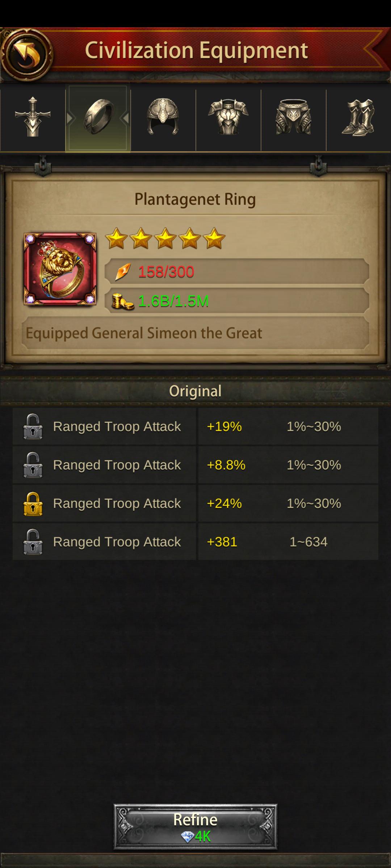
Task: Tap the five-star rating row
Action: pos(165,239)
